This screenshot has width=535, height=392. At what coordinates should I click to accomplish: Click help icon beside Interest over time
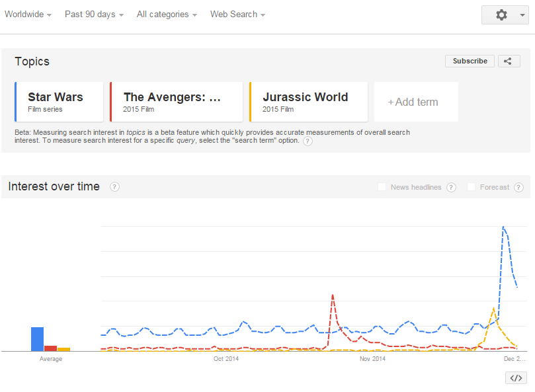[x=114, y=187]
